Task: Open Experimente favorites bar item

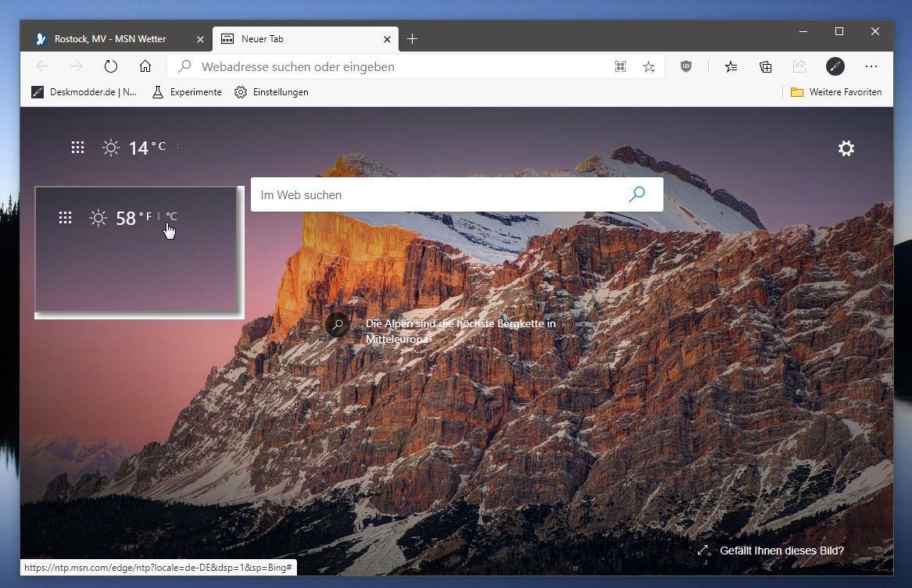Action: pyautogui.click(x=187, y=92)
